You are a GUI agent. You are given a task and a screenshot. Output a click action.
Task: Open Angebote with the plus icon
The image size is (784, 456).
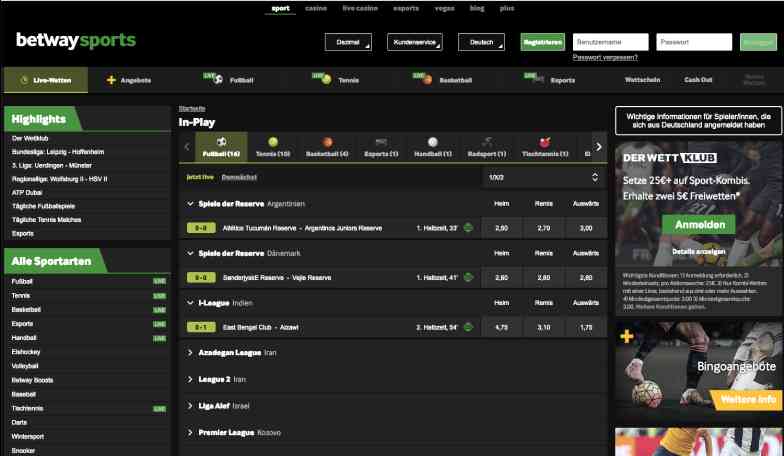128,80
